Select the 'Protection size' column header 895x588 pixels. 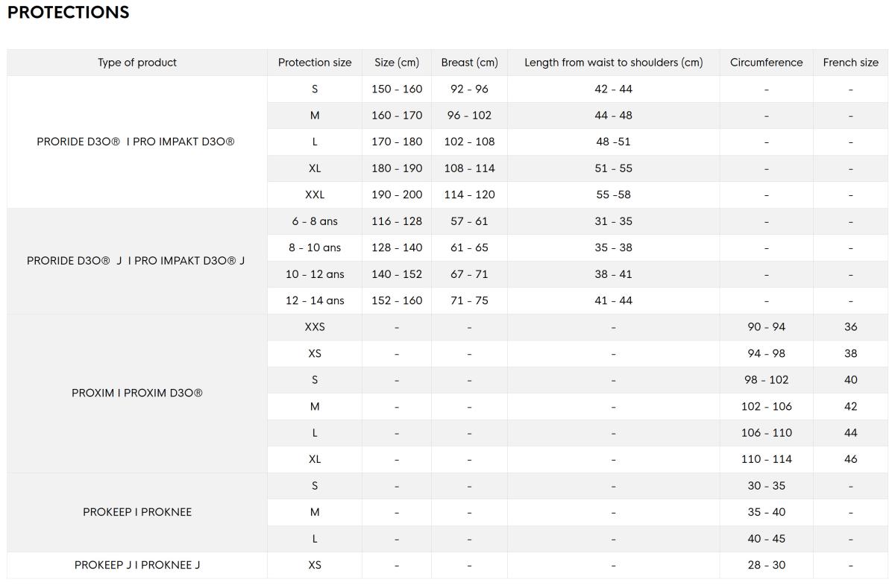coord(315,63)
